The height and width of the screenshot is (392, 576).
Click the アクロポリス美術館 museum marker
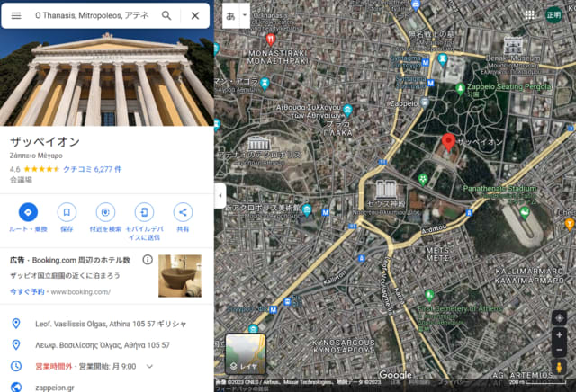pyautogui.click(x=307, y=209)
